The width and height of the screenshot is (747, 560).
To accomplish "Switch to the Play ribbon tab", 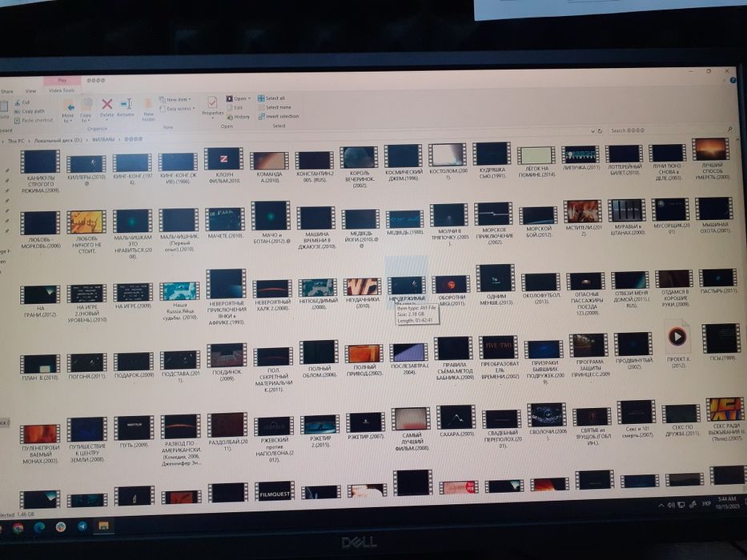I will [x=62, y=81].
